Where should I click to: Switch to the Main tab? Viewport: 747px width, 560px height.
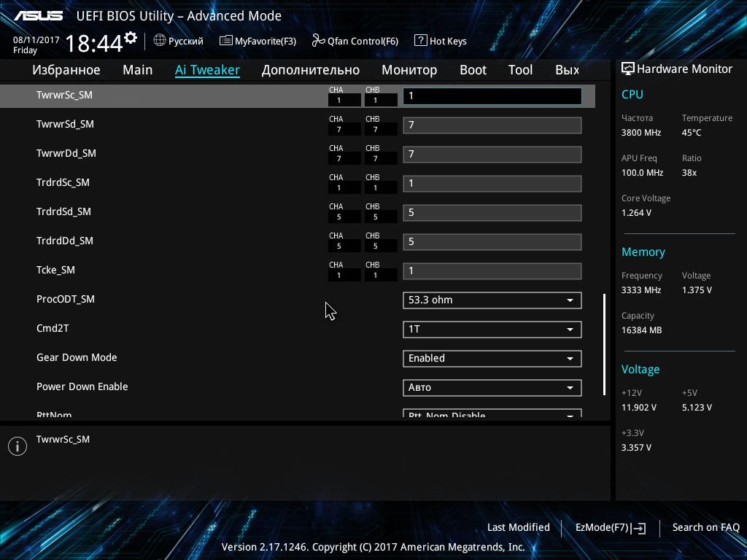(x=138, y=70)
